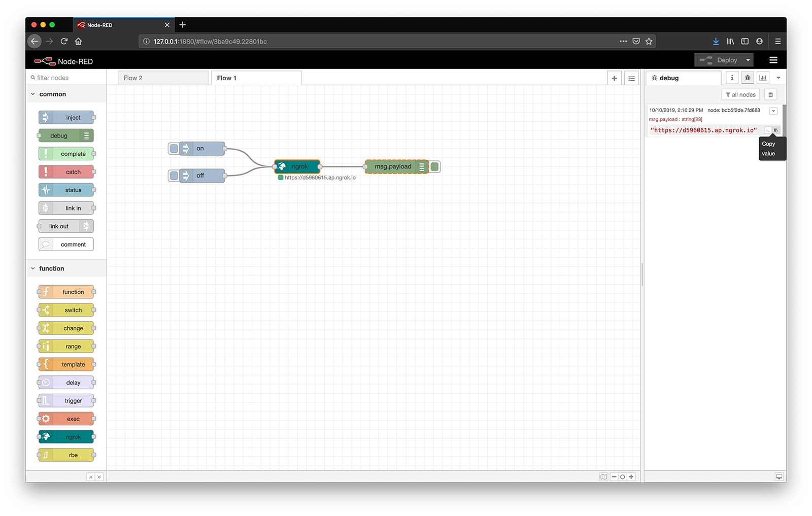Pick the rbe node in palette
This screenshot has width=812, height=516.
(x=66, y=455)
